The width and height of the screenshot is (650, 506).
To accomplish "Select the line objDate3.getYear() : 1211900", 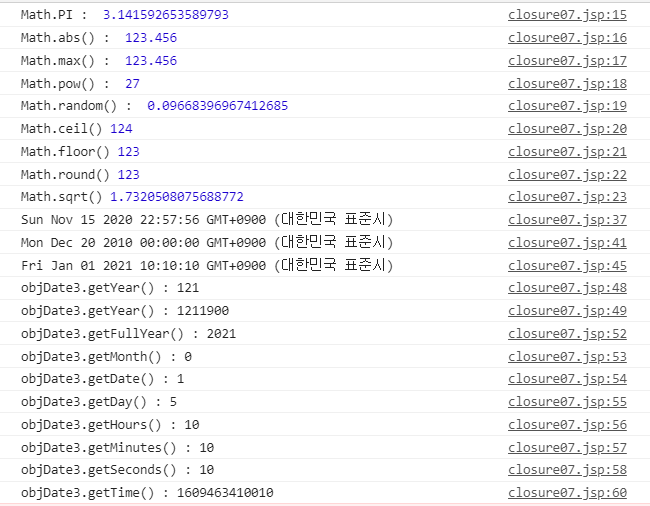I will tap(125, 311).
